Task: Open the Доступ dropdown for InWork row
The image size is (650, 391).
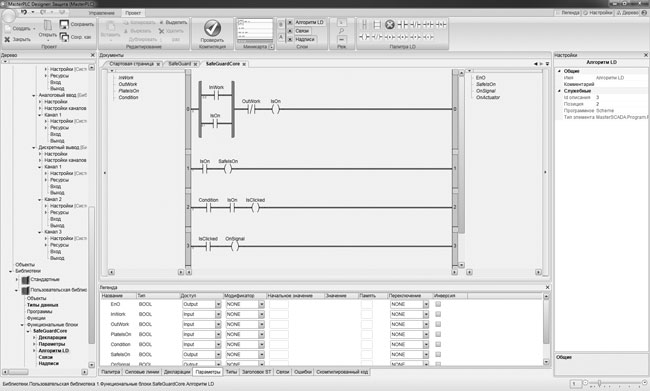Action: [x=218, y=314]
